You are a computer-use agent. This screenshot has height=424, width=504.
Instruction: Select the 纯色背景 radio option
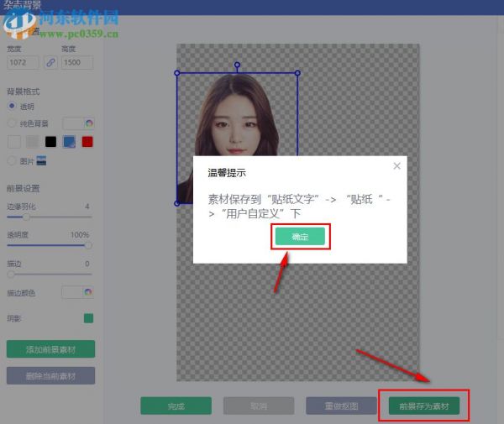pyautogui.click(x=12, y=123)
